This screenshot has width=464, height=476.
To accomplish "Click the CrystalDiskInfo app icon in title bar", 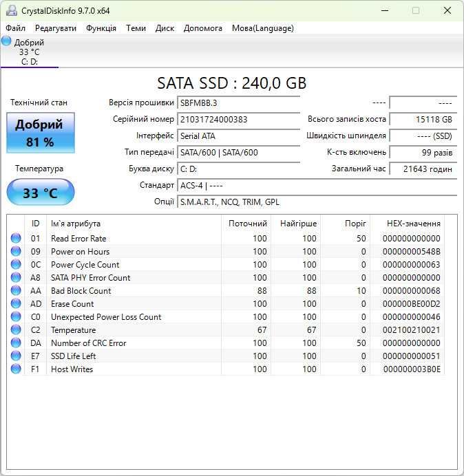I will tap(12, 10).
